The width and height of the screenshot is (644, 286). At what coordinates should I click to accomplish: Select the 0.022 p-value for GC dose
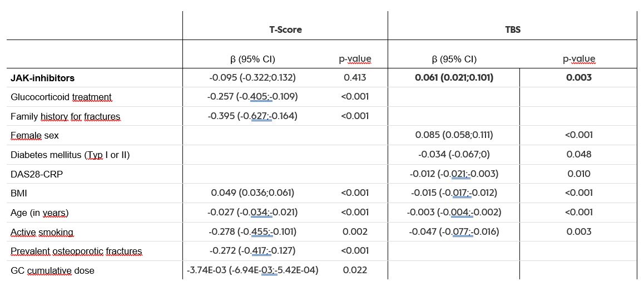tap(355, 270)
